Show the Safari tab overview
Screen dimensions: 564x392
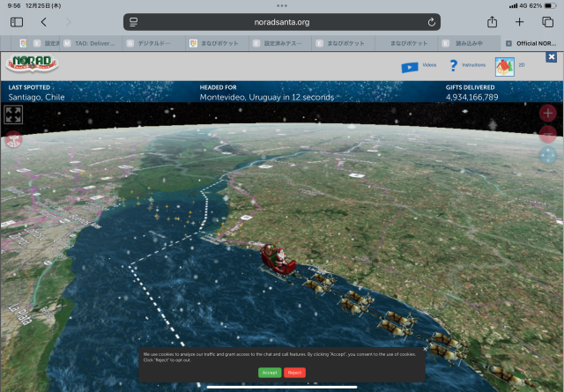(546, 22)
